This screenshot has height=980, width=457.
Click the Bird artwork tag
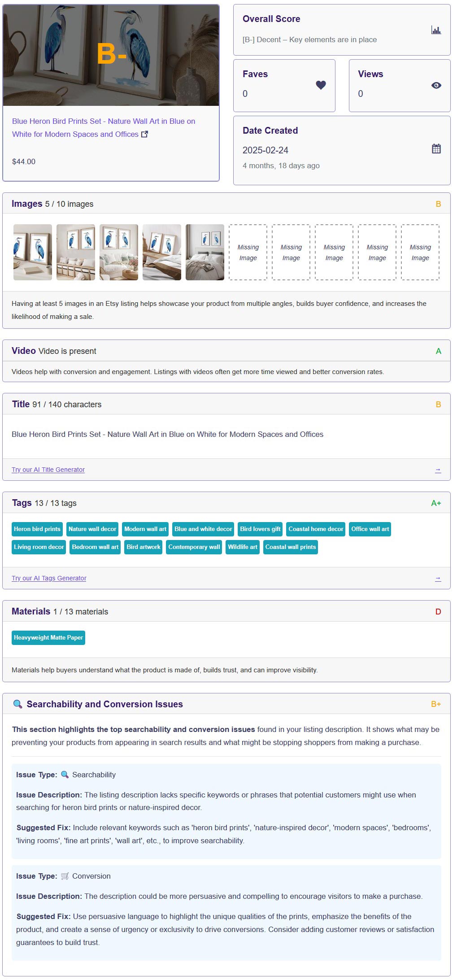click(x=144, y=547)
